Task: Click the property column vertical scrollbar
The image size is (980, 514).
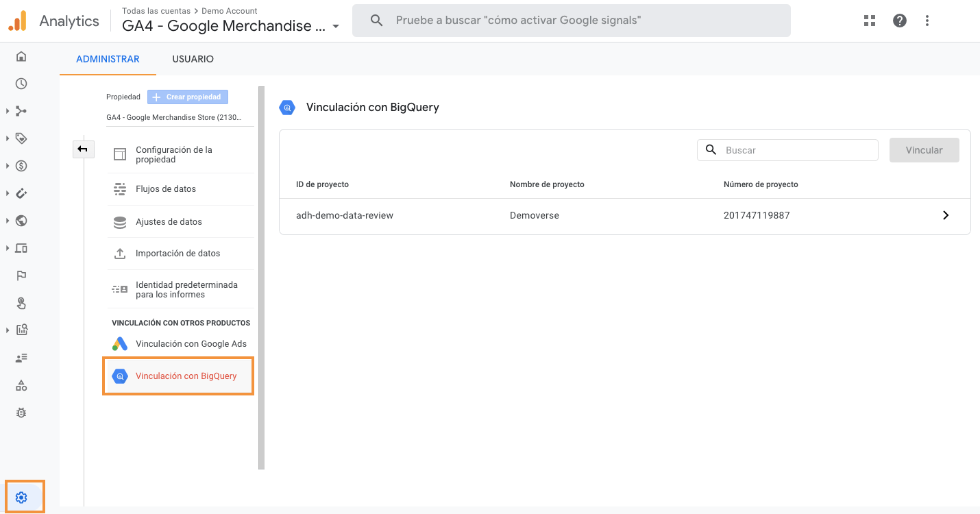Action: [261, 278]
